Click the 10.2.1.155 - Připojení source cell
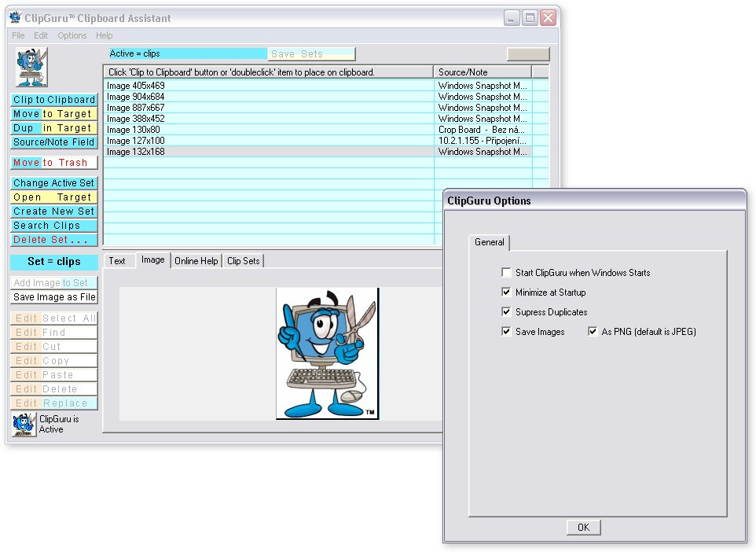Viewport: 756px width, 552px height. (483, 141)
